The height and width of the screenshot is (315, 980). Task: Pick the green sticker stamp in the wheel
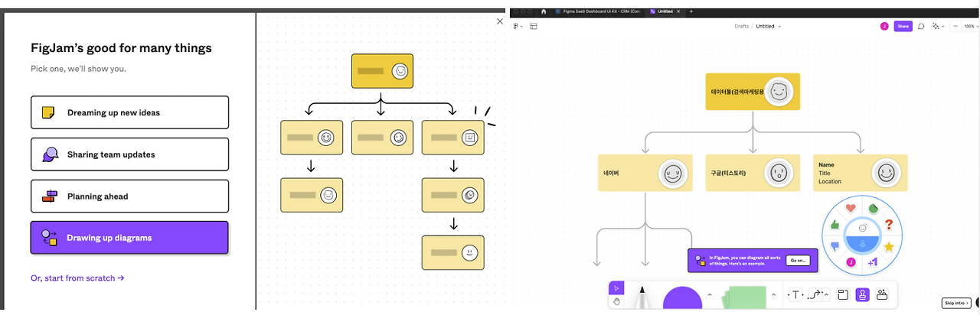[874, 209]
